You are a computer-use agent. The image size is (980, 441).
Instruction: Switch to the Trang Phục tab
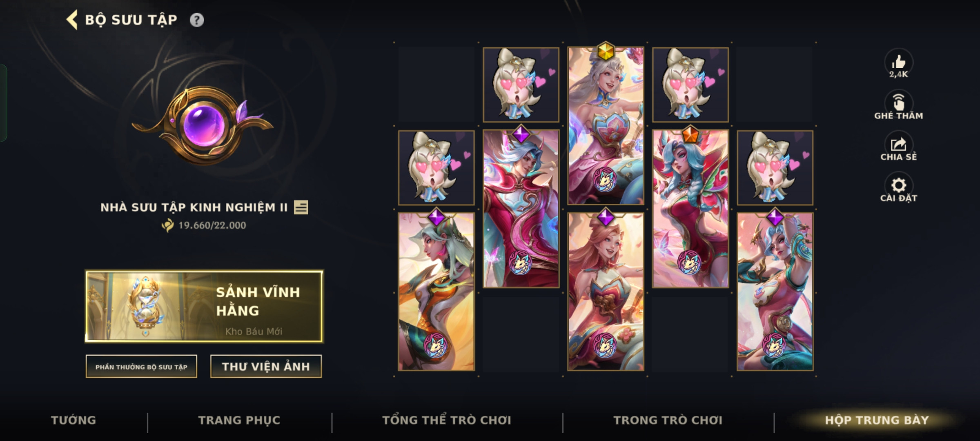click(239, 420)
